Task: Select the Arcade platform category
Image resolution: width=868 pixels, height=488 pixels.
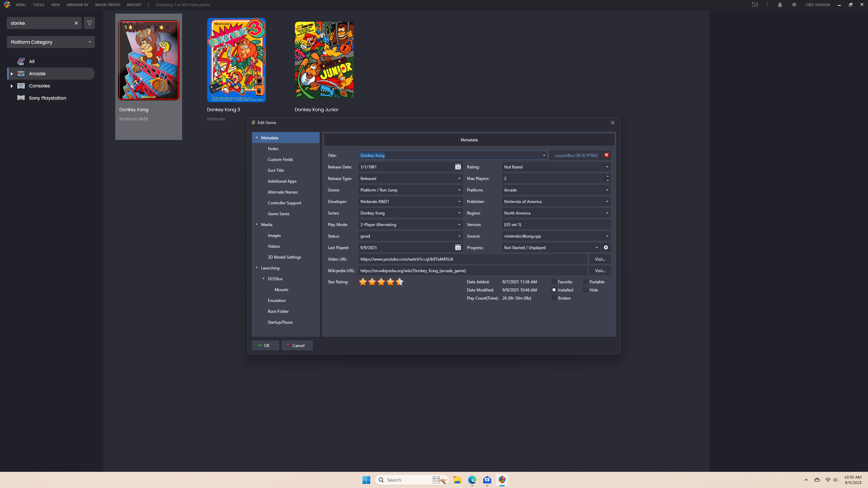Action: point(51,74)
